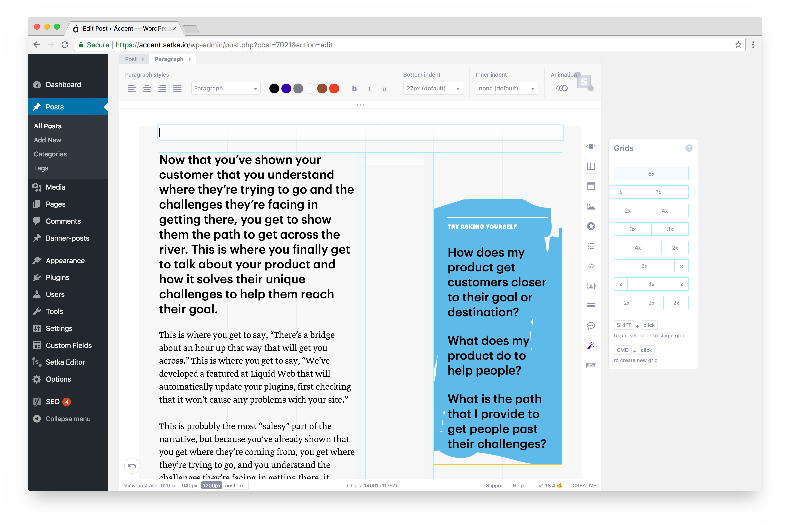Toggle italic formatting

coord(369,89)
